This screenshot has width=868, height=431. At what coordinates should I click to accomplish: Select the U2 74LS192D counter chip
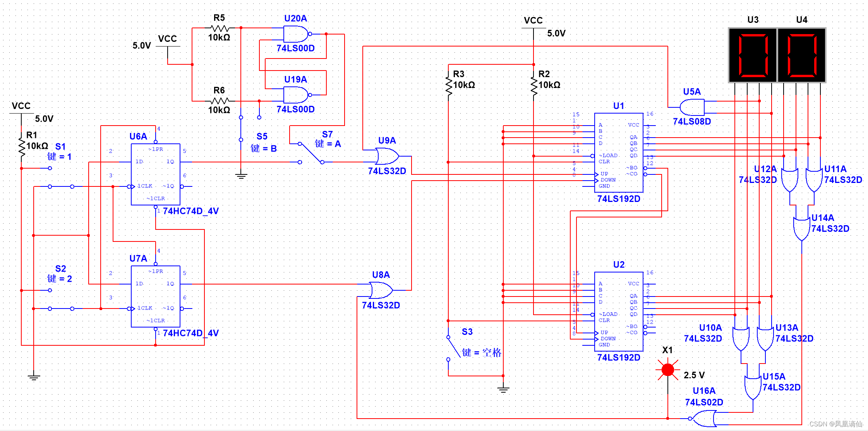[x=619, y=311]
